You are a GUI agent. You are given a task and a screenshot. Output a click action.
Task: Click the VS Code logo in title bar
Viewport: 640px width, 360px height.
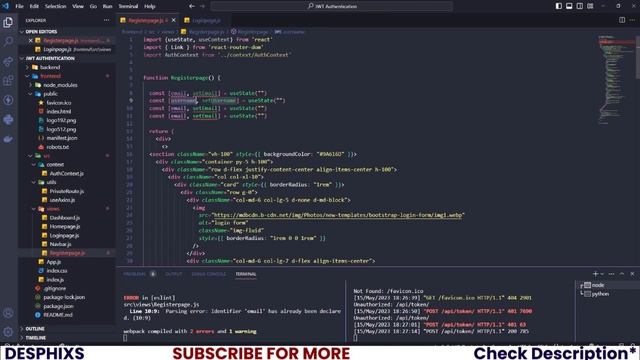(5, 6)
